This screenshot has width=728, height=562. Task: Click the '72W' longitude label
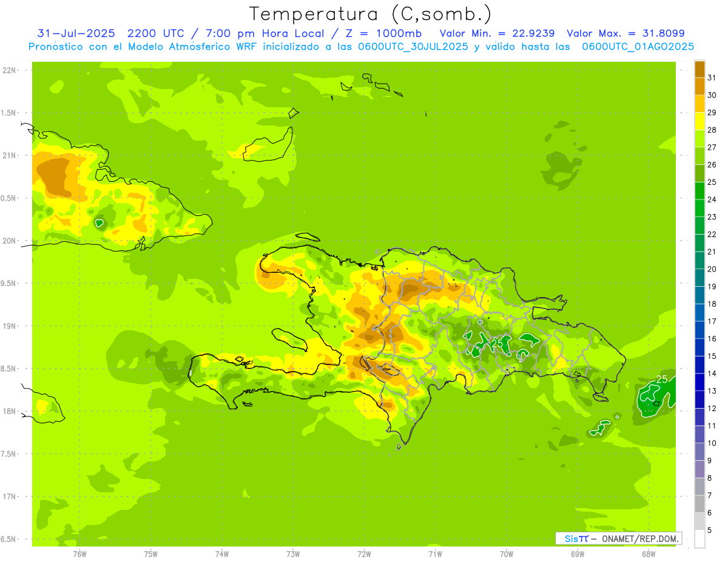[364, 554]
